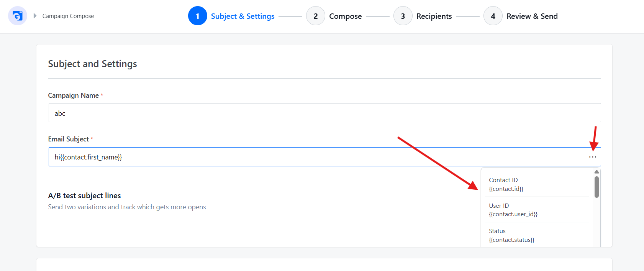Viewport: 644px width, 271px height.
Task: Click the 'Campaign Name' field label
Action: coord(73,95)
